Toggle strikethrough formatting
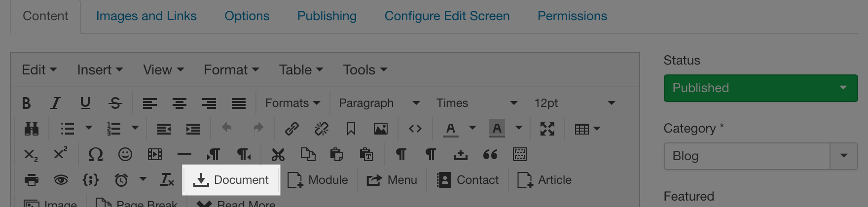Viewport: 868px width, 207px height. pos(115,103)
